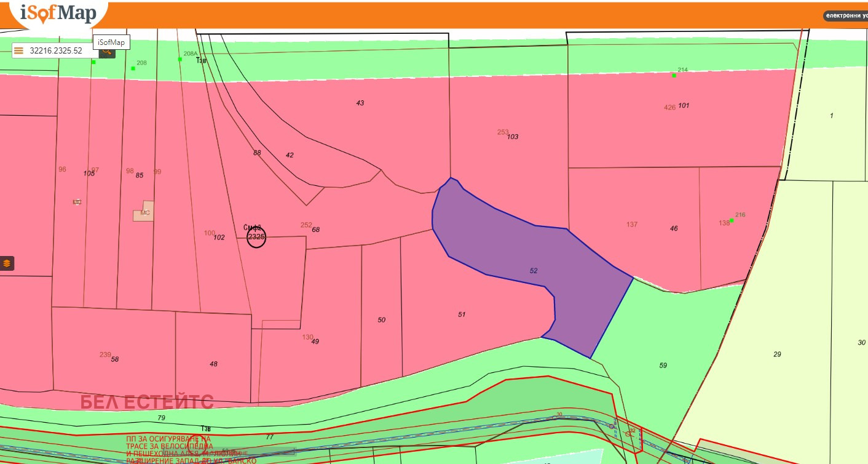This screenshot has height=464, width=868.
Task: Open the map layers panel icon
Action: click(7, 263)
